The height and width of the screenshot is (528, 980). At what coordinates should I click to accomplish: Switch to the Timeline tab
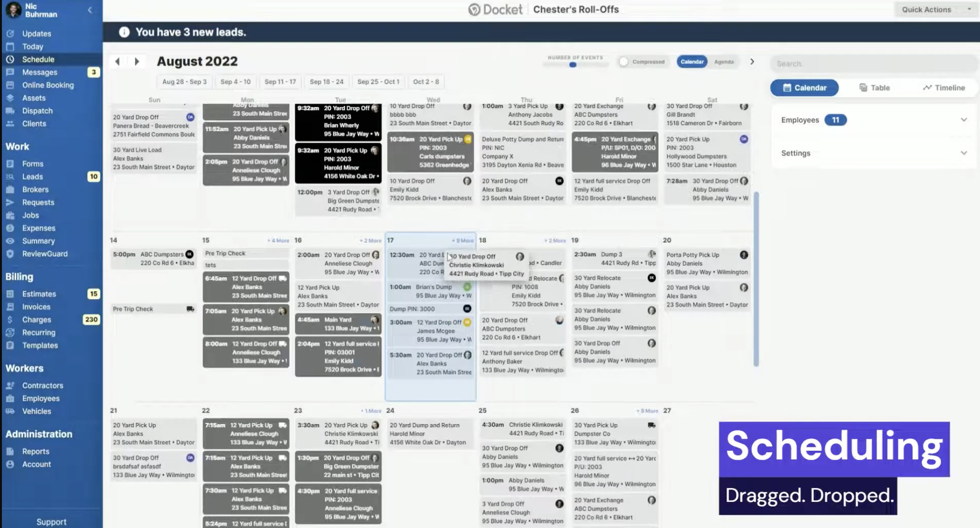943,88
